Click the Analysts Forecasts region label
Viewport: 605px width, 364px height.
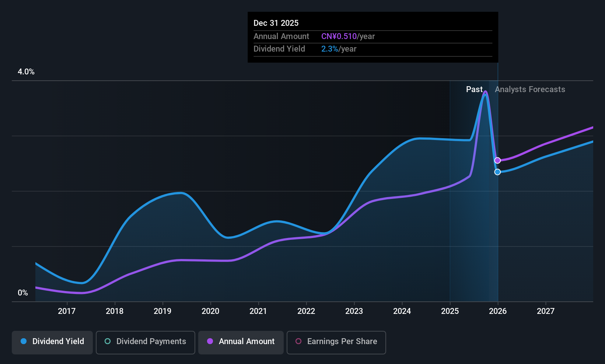(x=530, y=90)
